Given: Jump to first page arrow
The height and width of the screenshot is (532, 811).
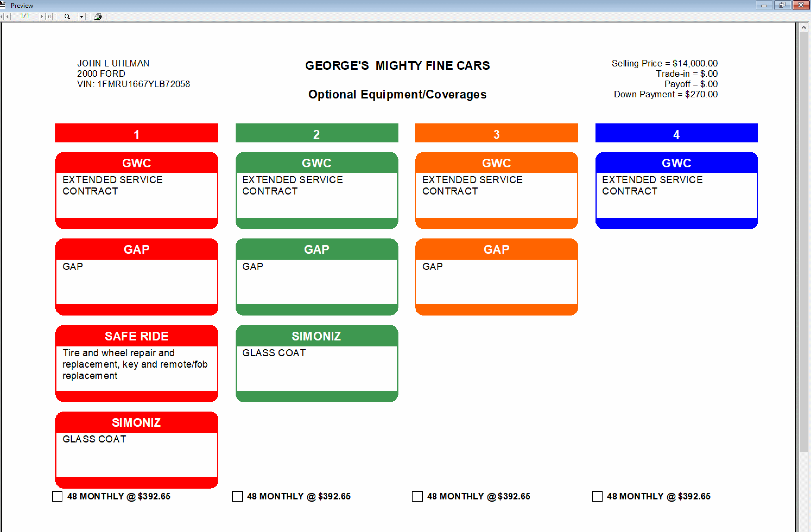Looking at the screenshot, I should coord(2,16).
